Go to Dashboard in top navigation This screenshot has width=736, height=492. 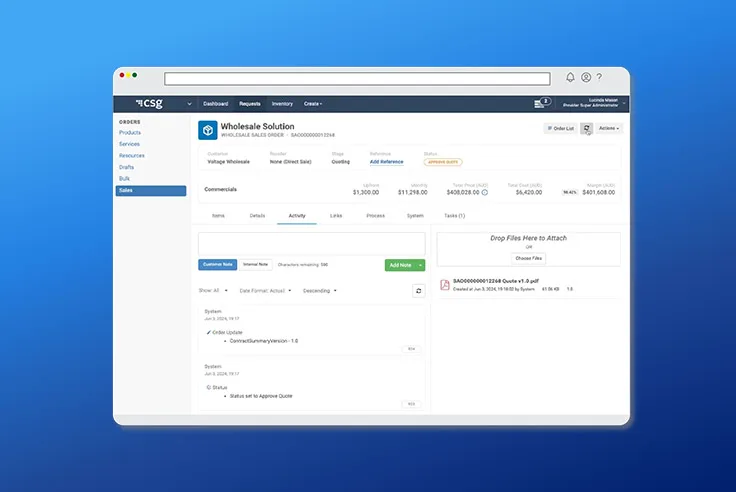coord(215,104)
